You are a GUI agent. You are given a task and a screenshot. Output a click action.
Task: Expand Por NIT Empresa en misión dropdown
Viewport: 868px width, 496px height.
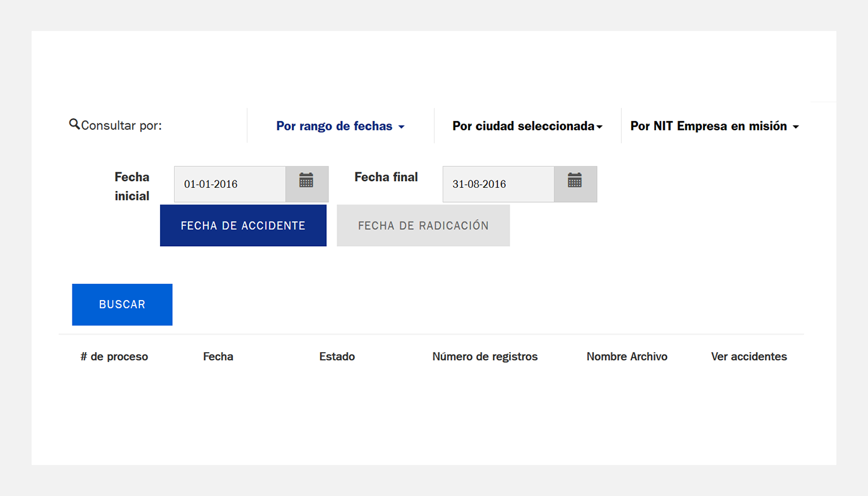[715, 126]
